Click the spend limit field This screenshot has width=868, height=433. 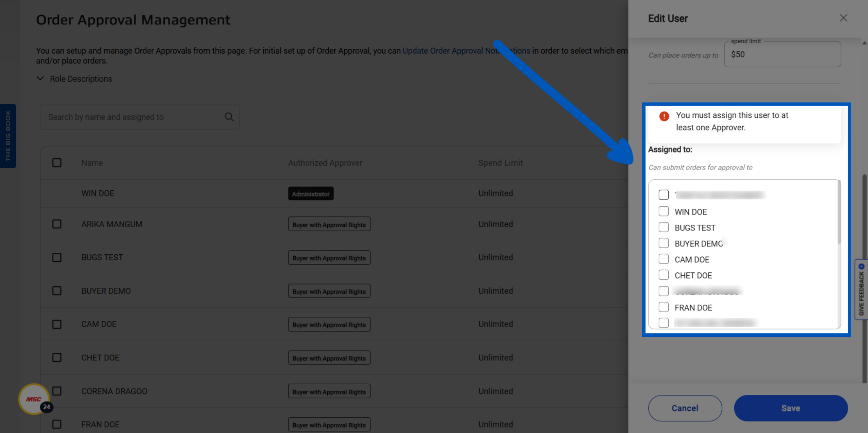coord(783,54)
